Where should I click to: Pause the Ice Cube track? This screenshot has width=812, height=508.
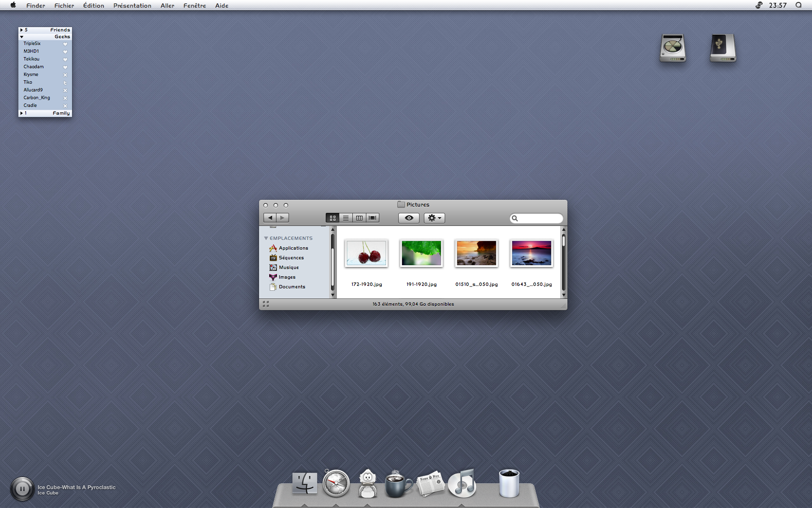[22, 489]
